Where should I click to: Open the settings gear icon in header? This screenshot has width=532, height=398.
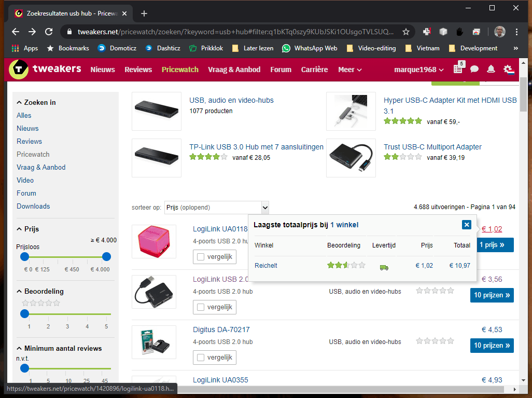pos(509,70)
